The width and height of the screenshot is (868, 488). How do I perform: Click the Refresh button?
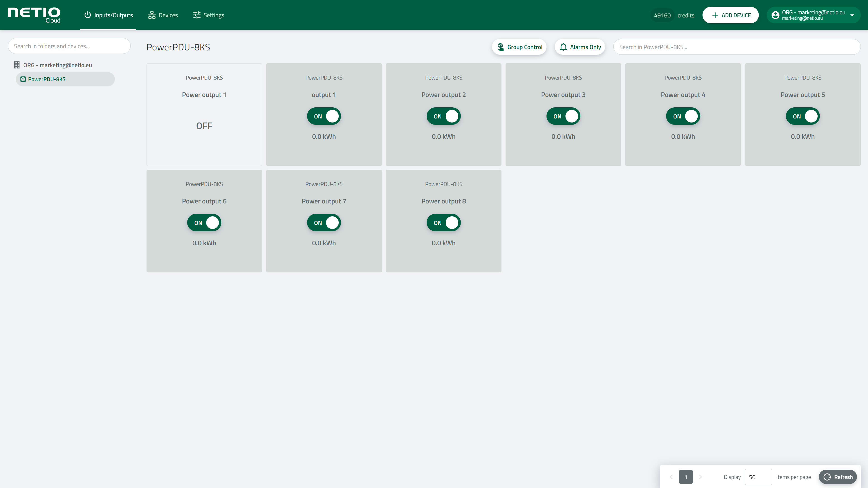[x=838, y=477]
